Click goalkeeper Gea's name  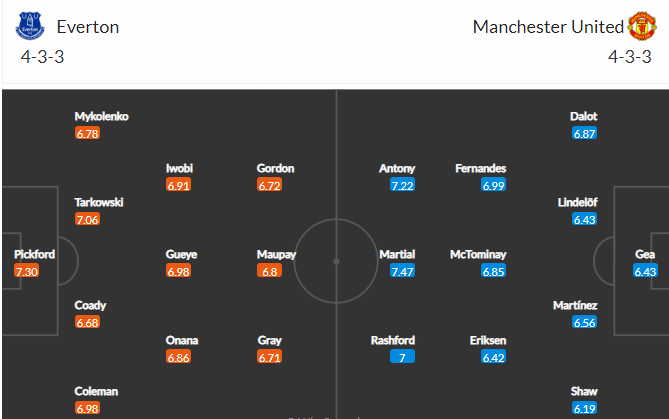(645, 254)
